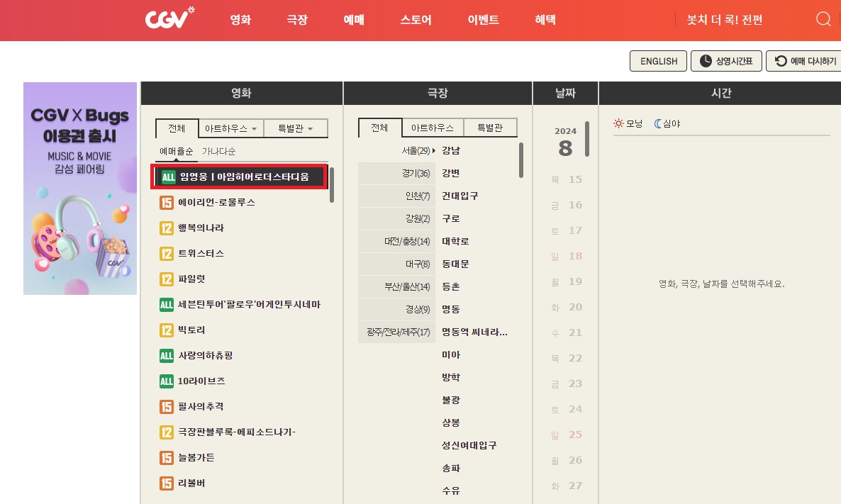Click the search magnifier icon
Screen dimensions: 841x504
pyautogui.click(x=823, y=19)
